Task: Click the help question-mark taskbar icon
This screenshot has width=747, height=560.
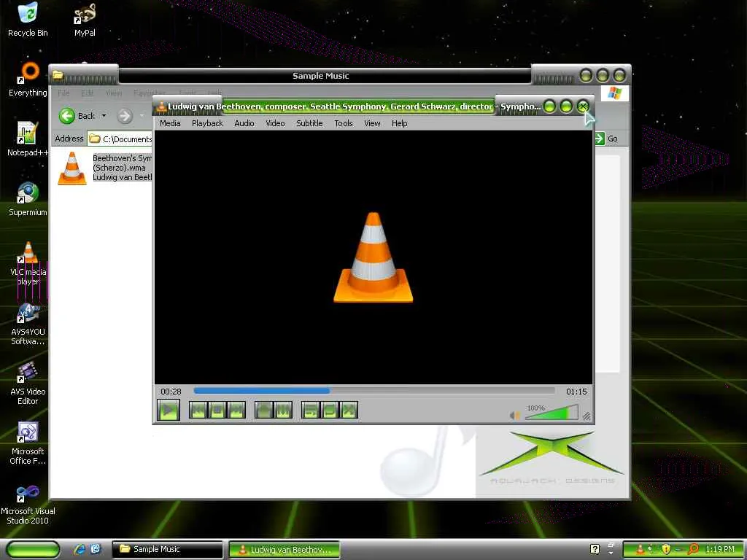Action: pos(595,549)
